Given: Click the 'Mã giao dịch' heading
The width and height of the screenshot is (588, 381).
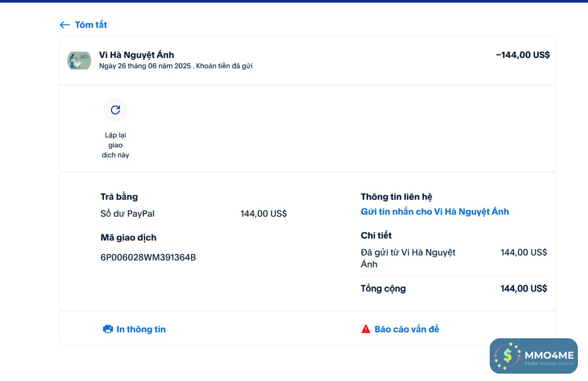Looking at the screenshot, I should [x=128, y=238].
